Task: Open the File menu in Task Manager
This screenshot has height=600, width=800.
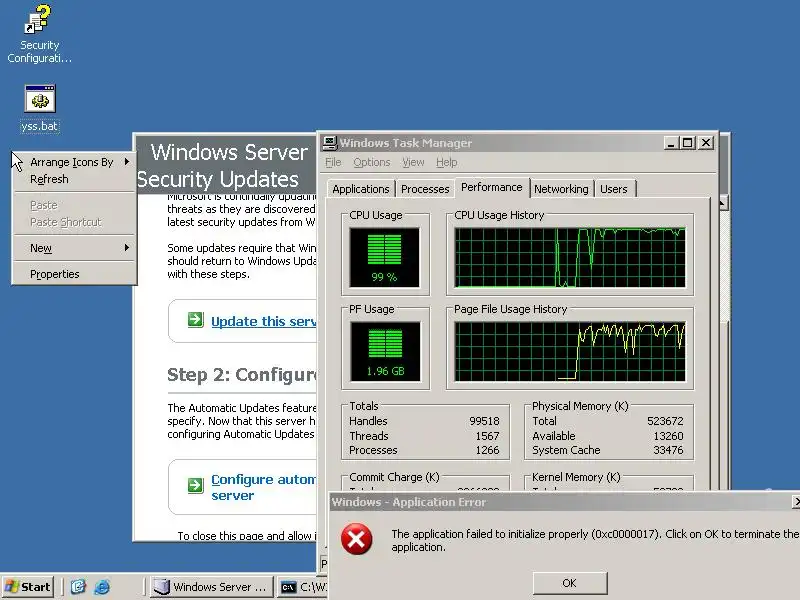Action: coord(333,162)
